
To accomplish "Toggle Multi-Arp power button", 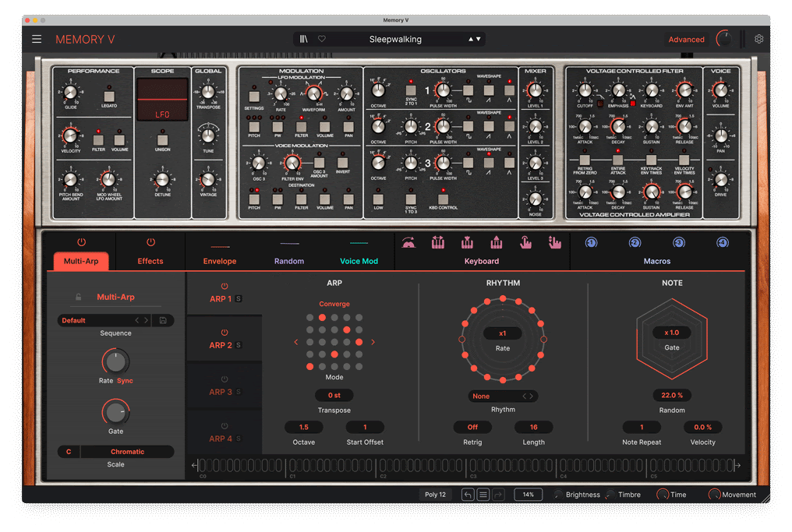I will [81, 242].
